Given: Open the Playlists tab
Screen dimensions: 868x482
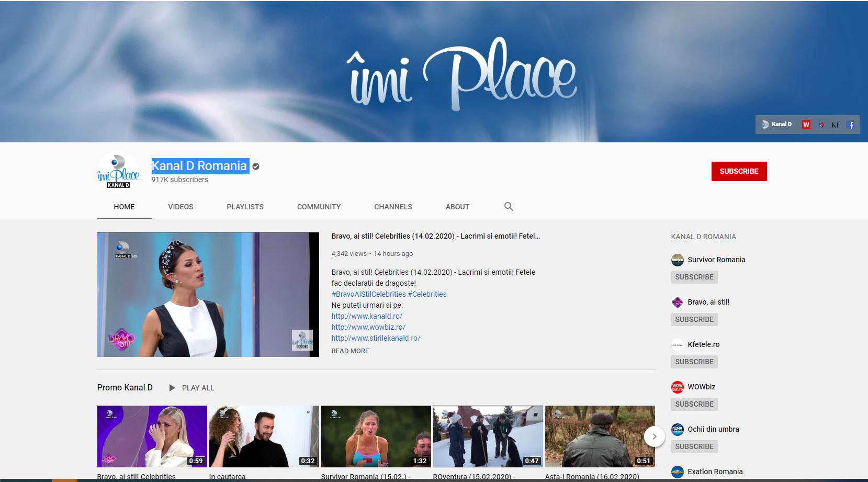Looking at the screenshot, I should pos(245,207).
